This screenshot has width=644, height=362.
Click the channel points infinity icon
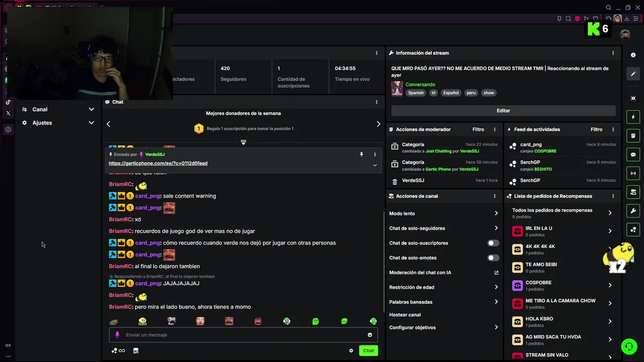[118, 350]
